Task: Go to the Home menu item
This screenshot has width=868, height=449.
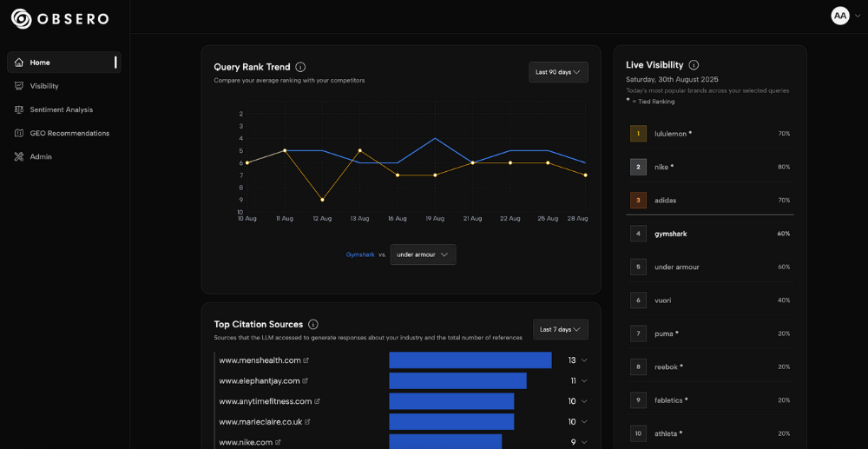Action: (x=64, y=63)
